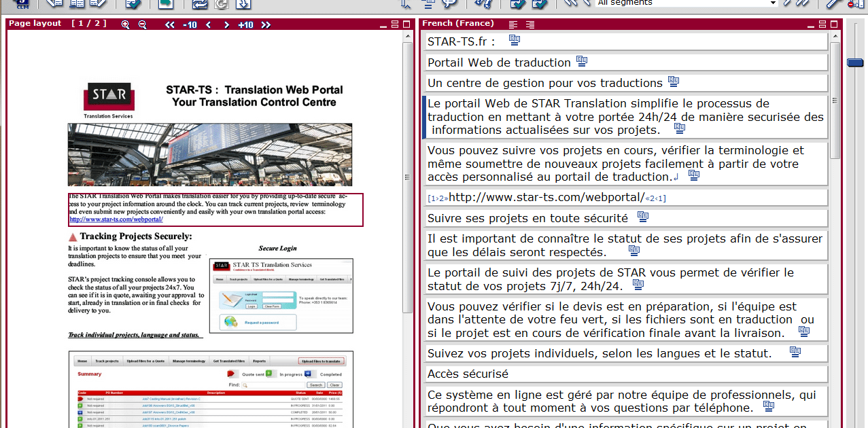The height and width of the screenshot is (428, 868).
Task: Go to the previous page in Page layout
Action: tap(208, 25)
